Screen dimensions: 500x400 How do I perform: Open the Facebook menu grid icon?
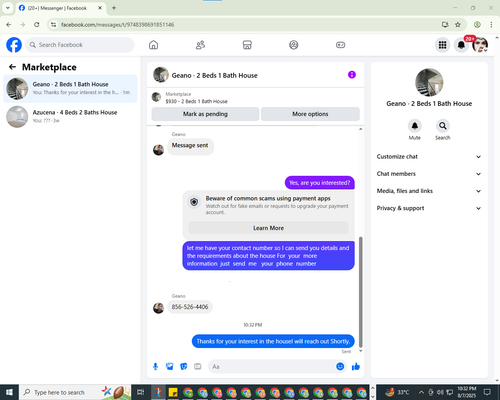[442, 45]
